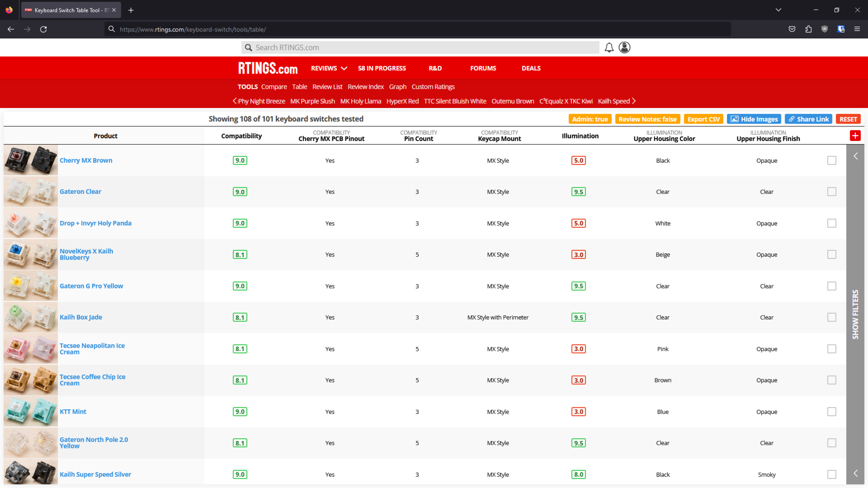Select the KTT Mint row checkbox
This screenshot has height=488, width=868.
click(832, 412)
